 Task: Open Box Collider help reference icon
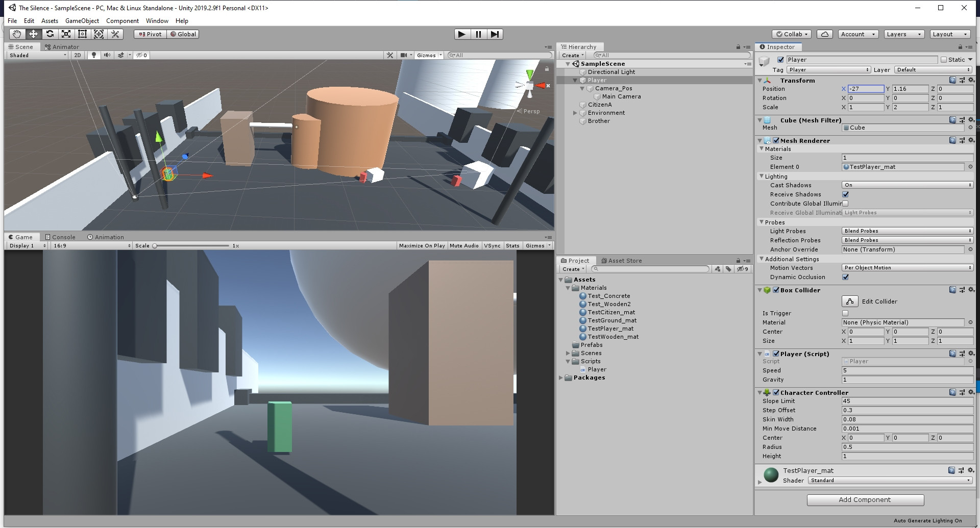[952, 290]
